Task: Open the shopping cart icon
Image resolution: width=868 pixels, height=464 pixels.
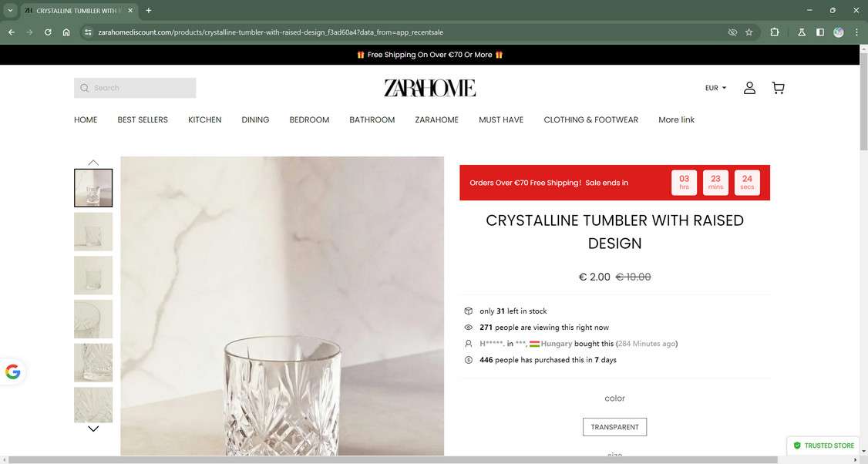Action: 778,88
